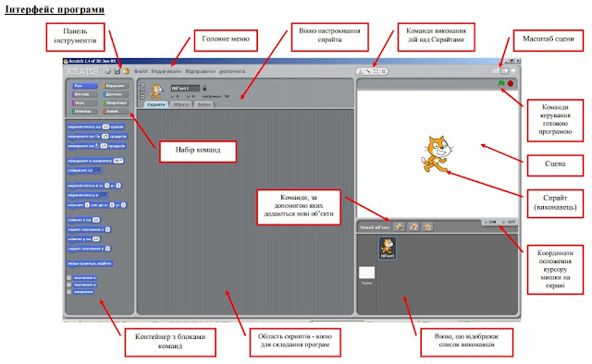Click the lock icon next to sprite name
This screenshot has height=364, width=592.
click(x=204, y=89)
